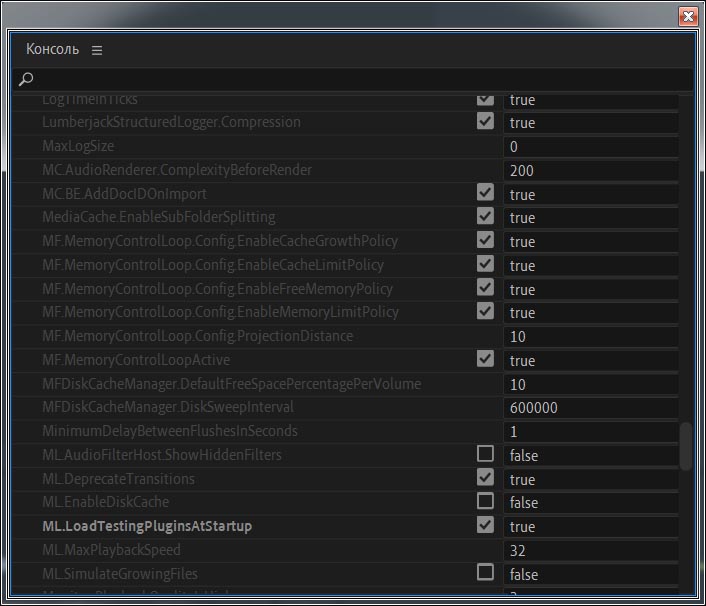
Task: Uncheck ML.LoadTestingPluginsAtStartup checkbox
Action: point(485,525)
